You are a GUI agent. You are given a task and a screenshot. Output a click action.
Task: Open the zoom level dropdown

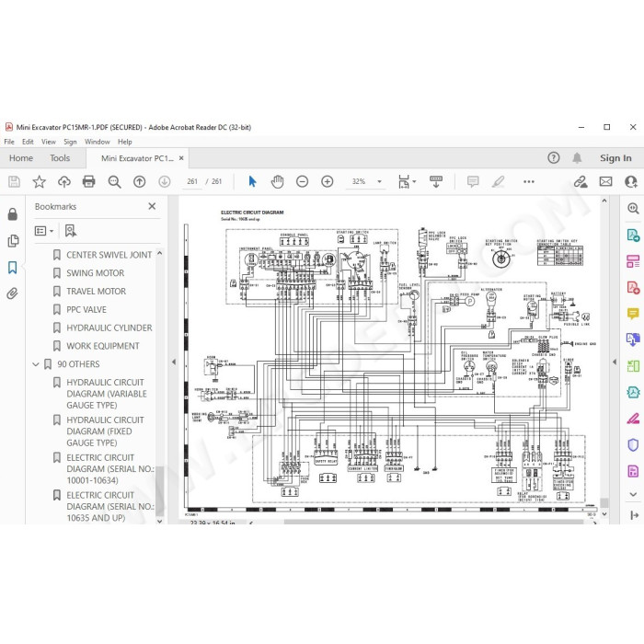[x=379, y=181]
